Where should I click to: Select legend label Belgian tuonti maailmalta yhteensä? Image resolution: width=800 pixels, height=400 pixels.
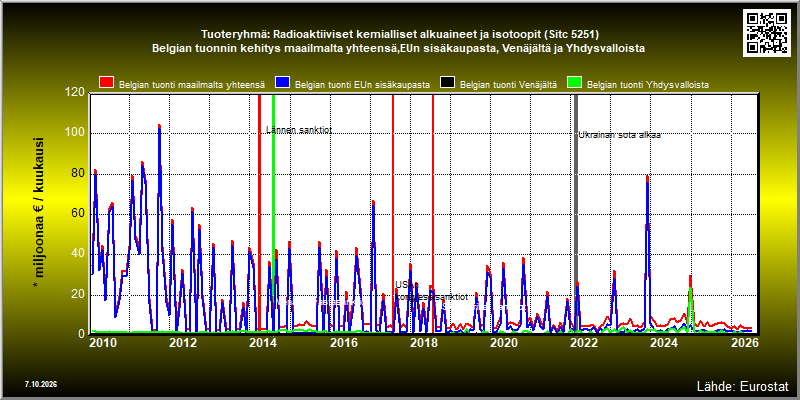click(x=192, y=85)
